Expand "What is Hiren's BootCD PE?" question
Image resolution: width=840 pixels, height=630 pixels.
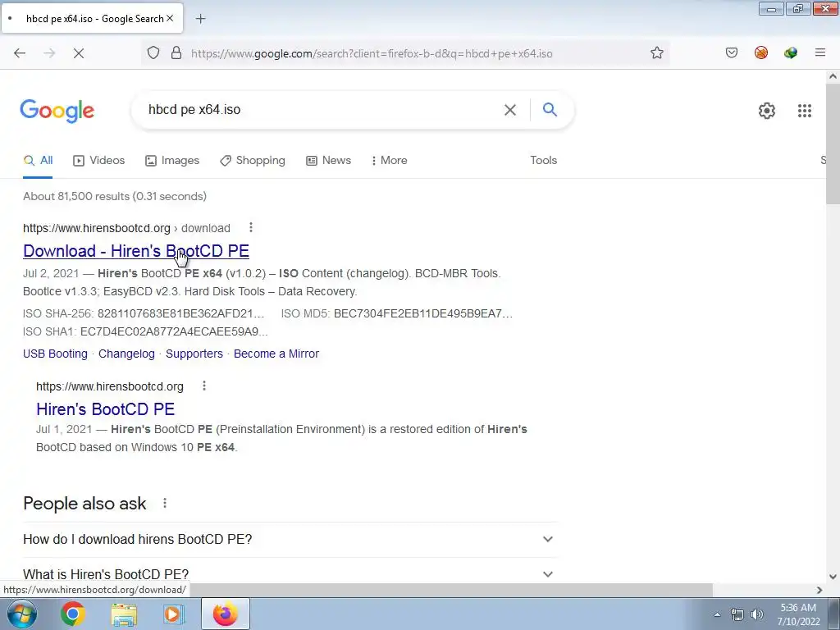pos(290,573)
